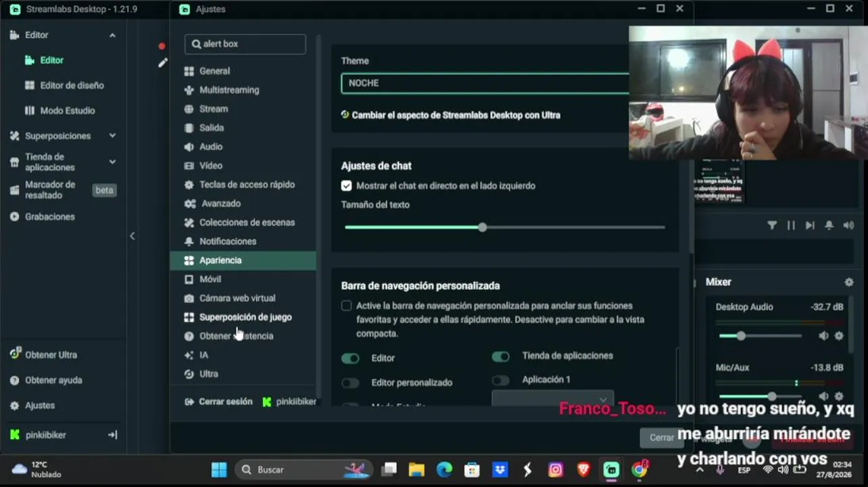Click the Buscar taskbar search box
This screenshot has height=487, width=868.
[304, 469]
